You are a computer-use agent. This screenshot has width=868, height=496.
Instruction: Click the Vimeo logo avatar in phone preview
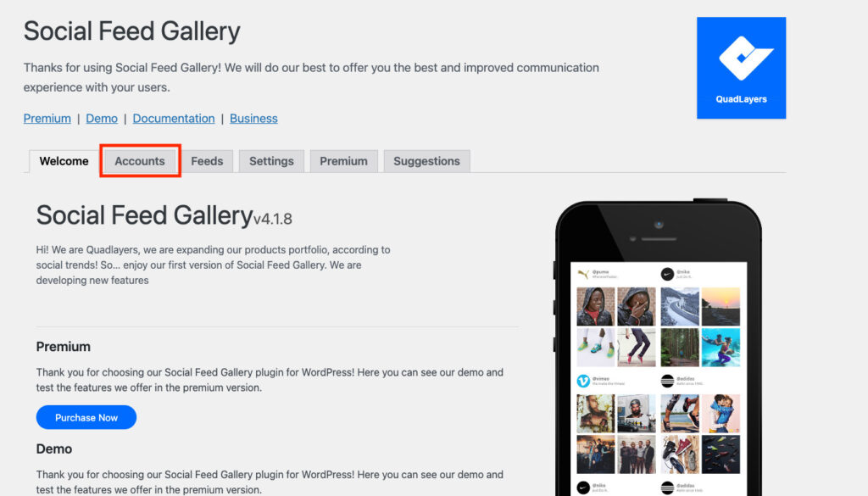583,381
